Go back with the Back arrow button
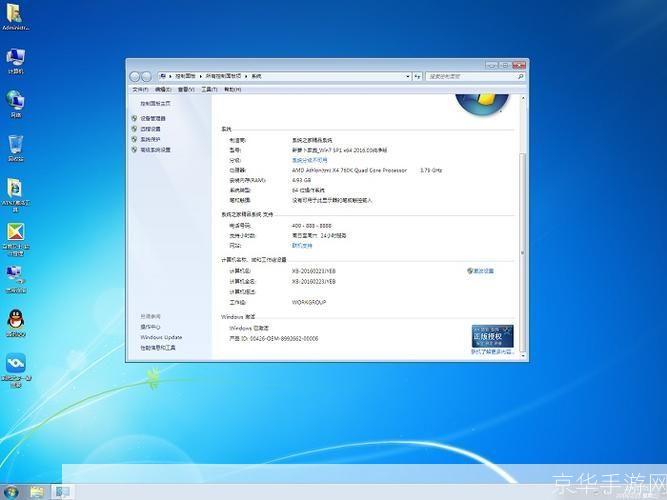 point(134,76)
